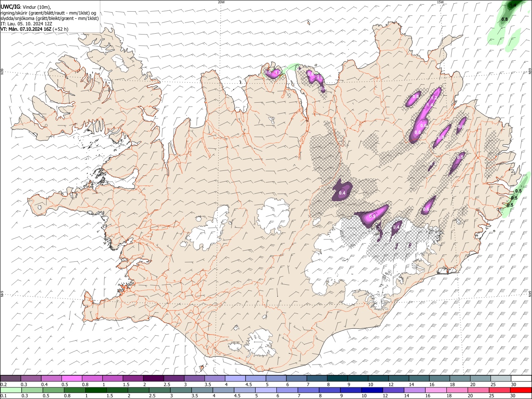The image size is (532, 399).
Task: Click the '0.2' legend label
Action: click(x=4, y=384)
